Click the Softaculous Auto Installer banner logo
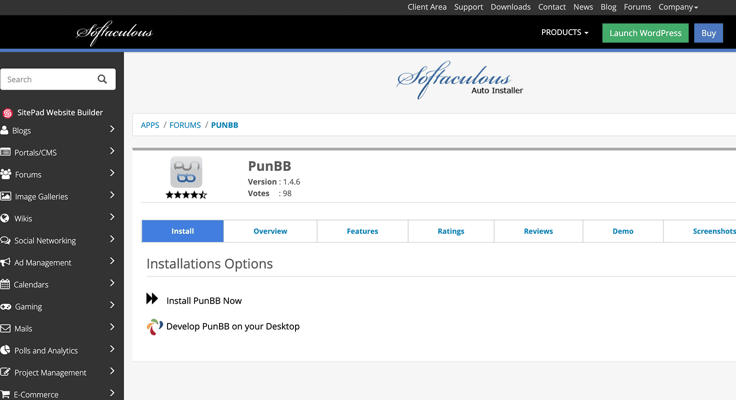The image size is (736, 400). point(460,80)
